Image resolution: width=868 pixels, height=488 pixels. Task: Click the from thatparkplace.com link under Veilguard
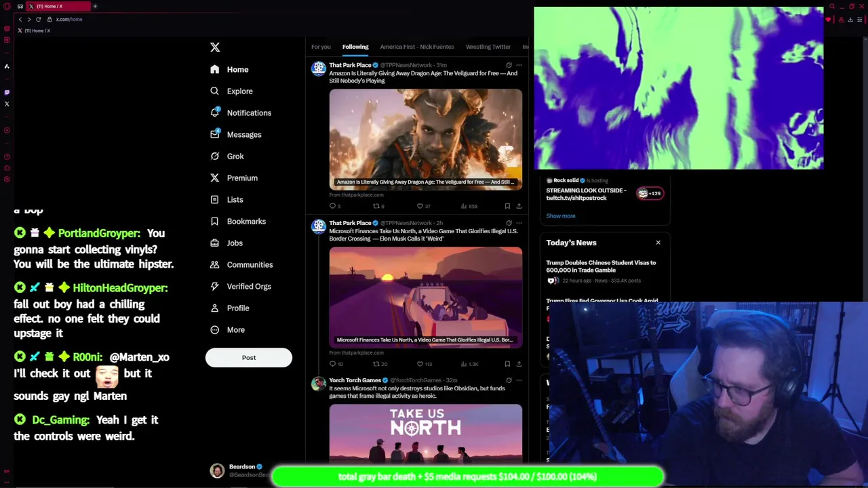357,195
